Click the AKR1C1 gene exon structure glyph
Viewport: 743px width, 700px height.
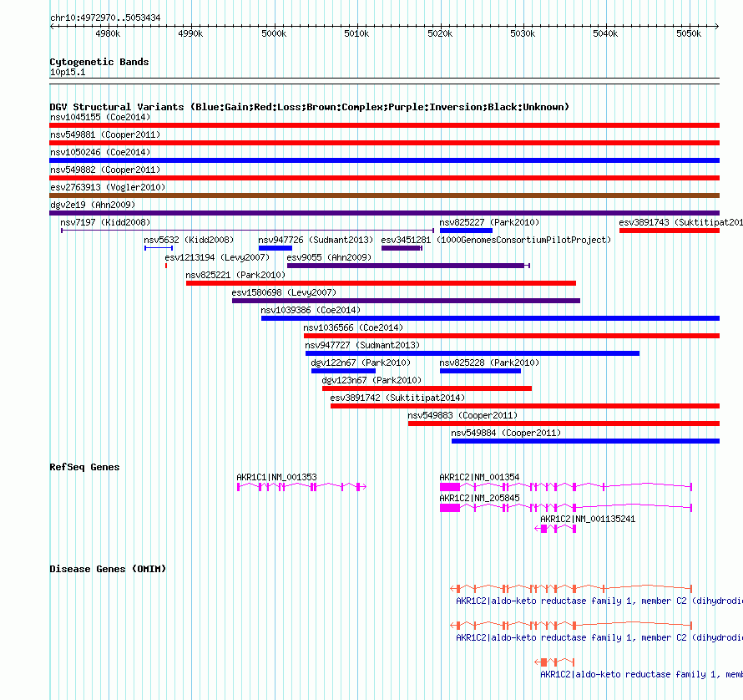coord(302,487)
